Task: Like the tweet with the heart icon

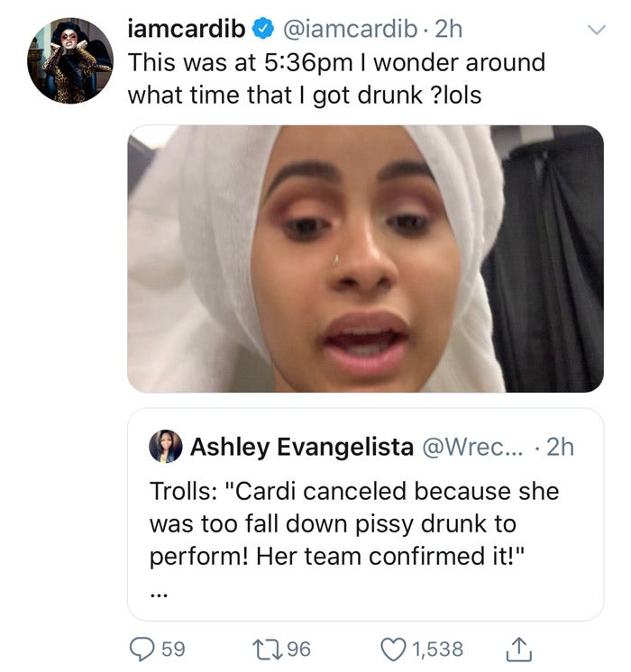Action: click(394, 649)
